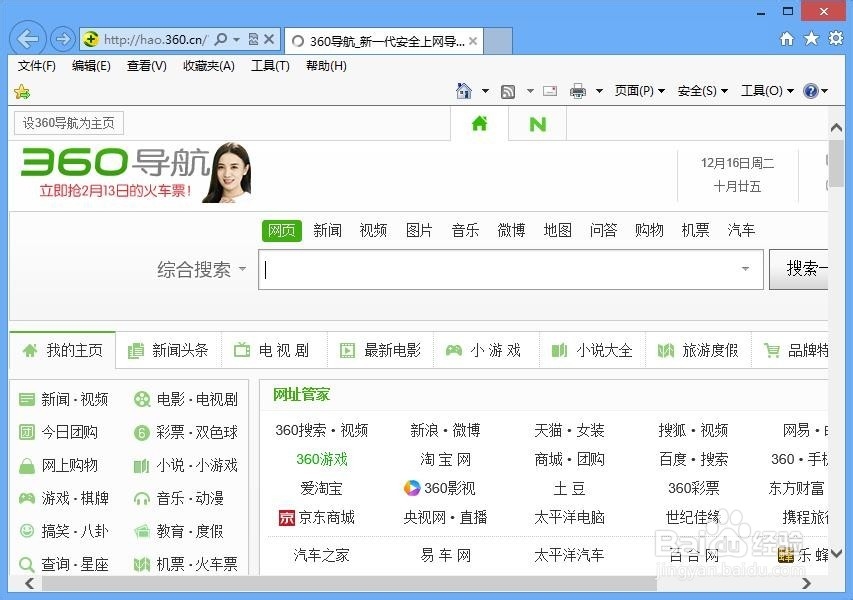
Task: Stop loading with the X in the address bar
Action: coord(269,39)
